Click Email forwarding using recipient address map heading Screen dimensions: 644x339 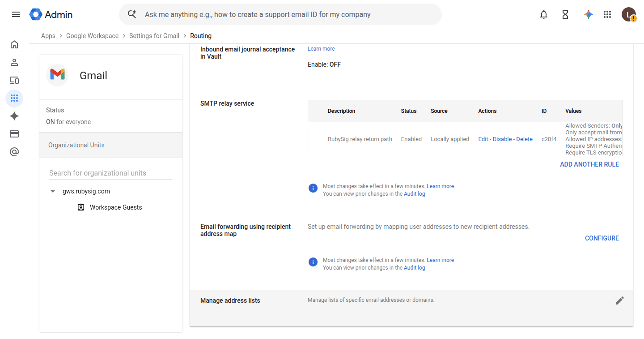[246, 230]
